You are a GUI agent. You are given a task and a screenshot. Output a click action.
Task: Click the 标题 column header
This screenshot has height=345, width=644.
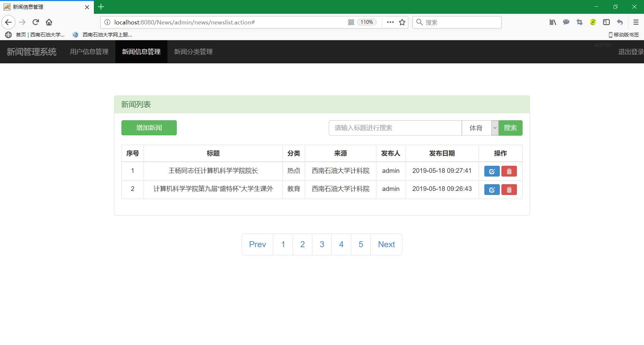(213, 153)
